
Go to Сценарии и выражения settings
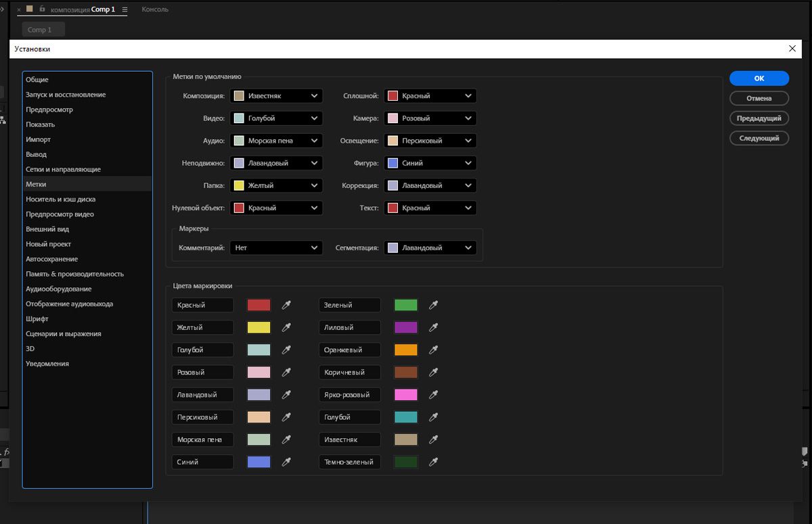[x=87, y=333]
